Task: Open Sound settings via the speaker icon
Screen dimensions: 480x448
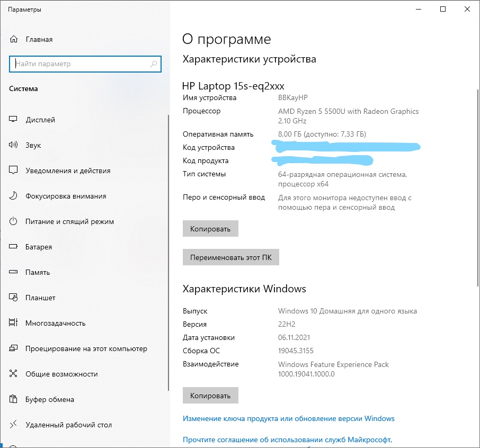Action: [13, 145]
